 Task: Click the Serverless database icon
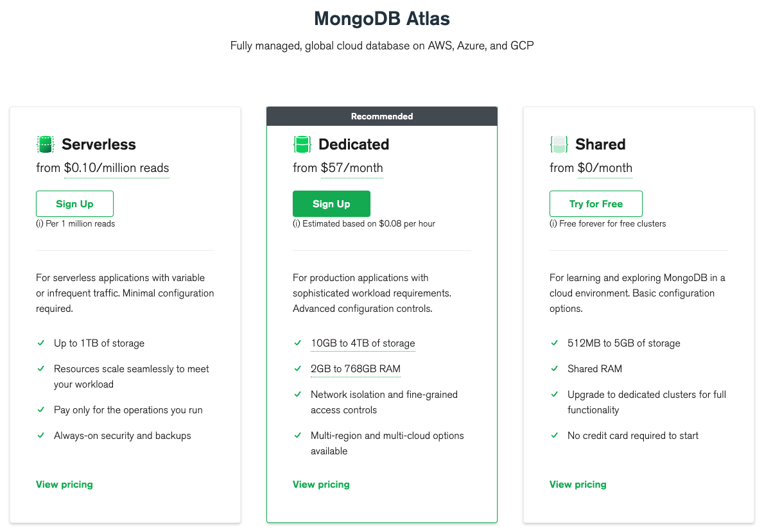pyautogui.click(x=45, y=144)
